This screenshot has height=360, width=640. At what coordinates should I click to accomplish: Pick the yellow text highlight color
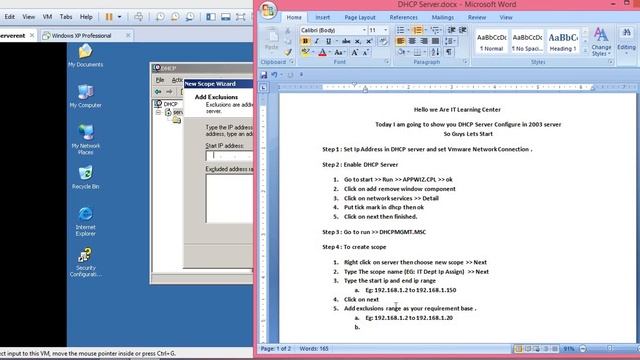pos(305,52)
